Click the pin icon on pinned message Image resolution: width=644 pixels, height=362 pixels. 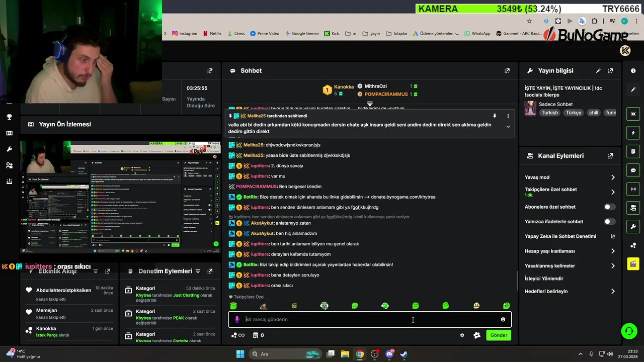click(x=495, y=116)
